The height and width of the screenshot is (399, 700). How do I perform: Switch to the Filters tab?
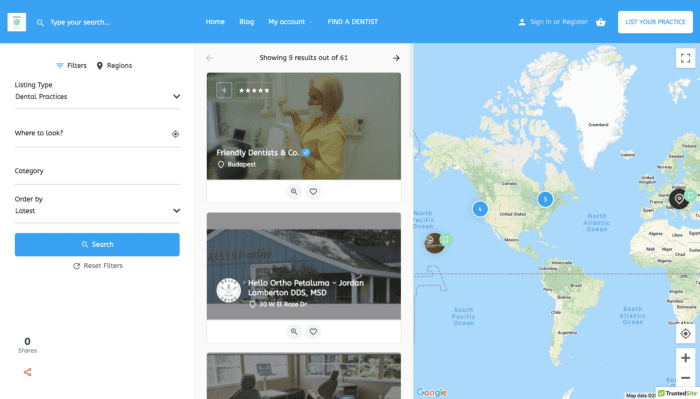pyautogui.click(x=71, y=66)
